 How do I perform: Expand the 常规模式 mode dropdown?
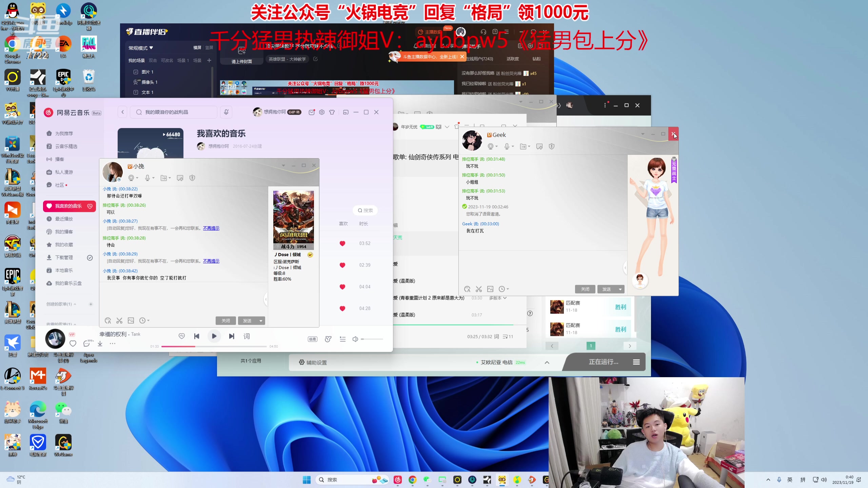141,48
